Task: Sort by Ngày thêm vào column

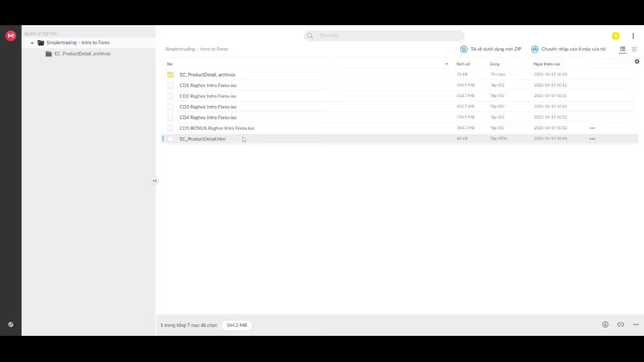Action: [x=546, y=64]
